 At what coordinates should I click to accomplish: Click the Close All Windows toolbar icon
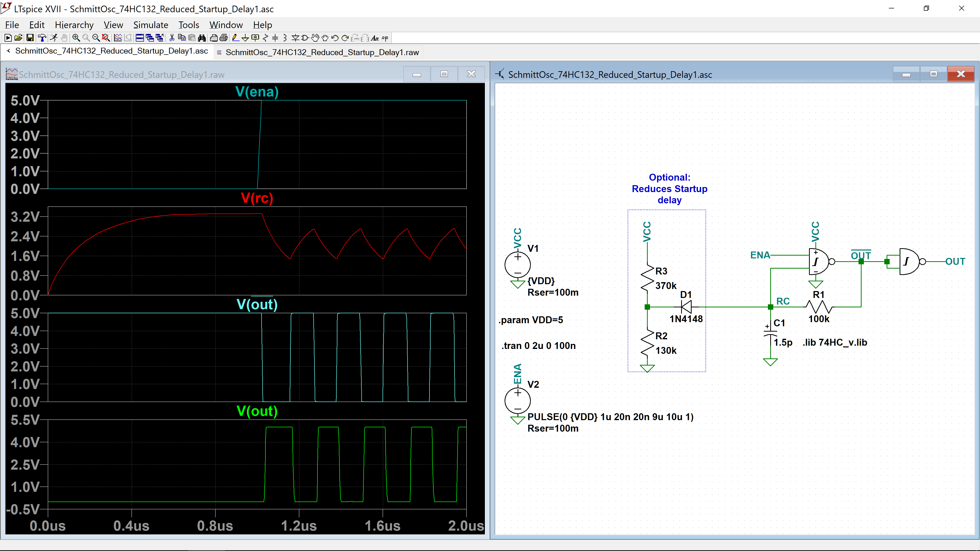(160, 38)
